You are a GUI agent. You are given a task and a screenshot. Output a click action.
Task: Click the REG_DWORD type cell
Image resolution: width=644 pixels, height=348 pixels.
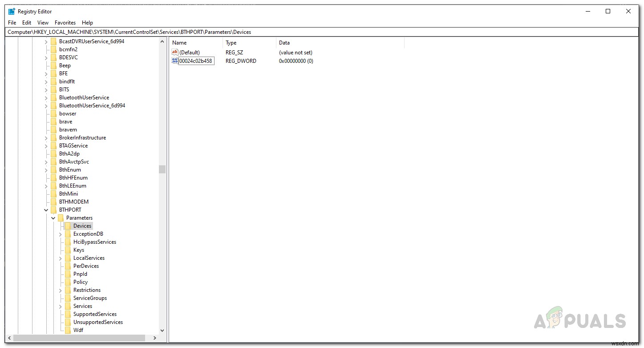point(241,61)
